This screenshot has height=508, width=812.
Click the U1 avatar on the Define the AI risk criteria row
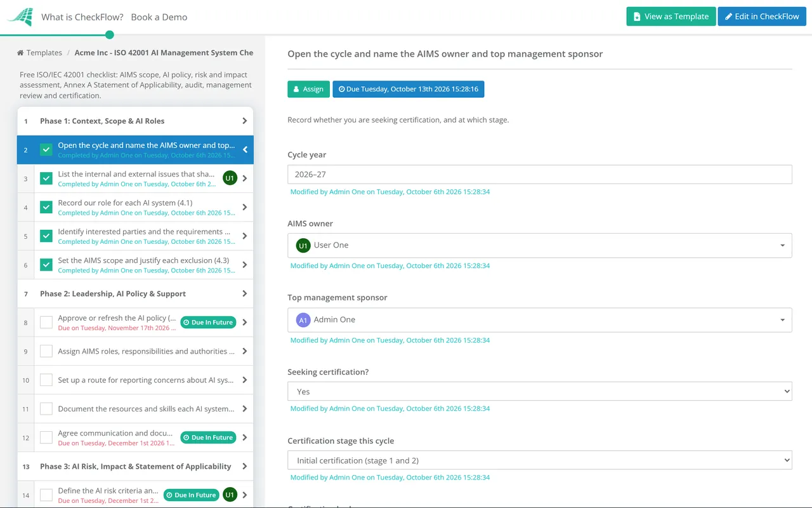coord(230,495)
